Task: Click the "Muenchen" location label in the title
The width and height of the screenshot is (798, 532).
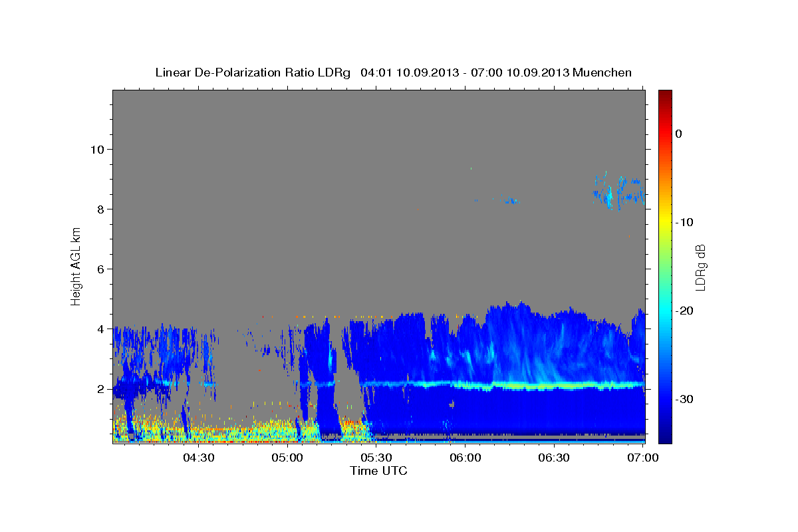Action: point(602,72)
